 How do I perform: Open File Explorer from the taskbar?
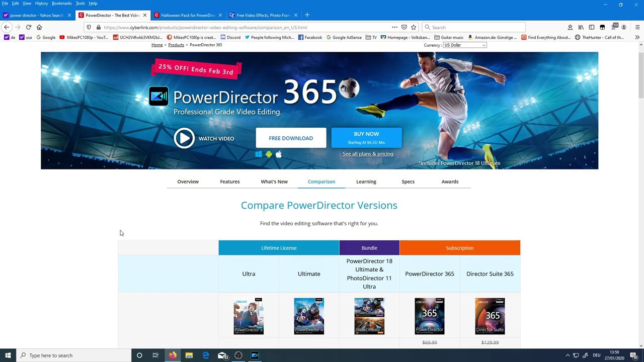point(189,355)
